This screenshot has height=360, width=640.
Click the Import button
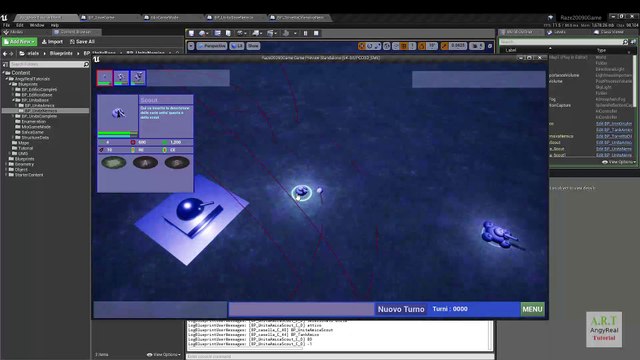[x=52, y=42]
